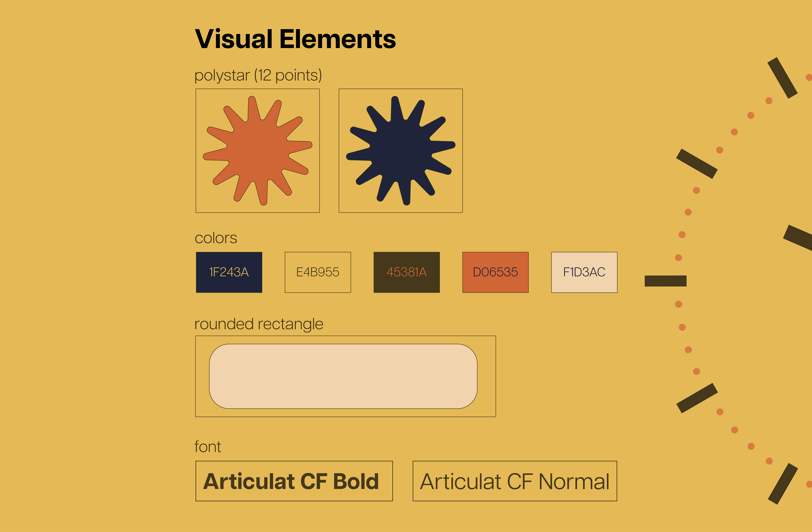Click the Visual Elements heading
This screenshot has height=532, width=812.
295,39
